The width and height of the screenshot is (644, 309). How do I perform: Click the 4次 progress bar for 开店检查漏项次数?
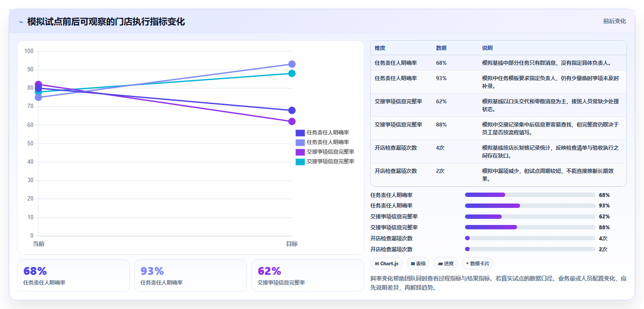click(530, 238)
